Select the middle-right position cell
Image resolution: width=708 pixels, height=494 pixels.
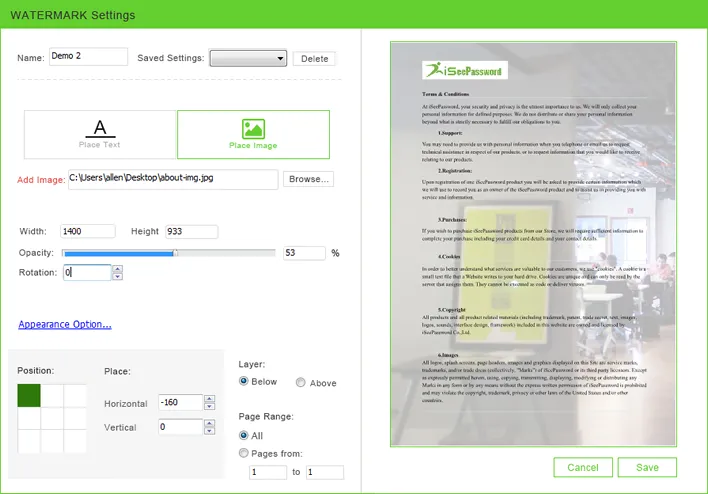click(75, 418)
